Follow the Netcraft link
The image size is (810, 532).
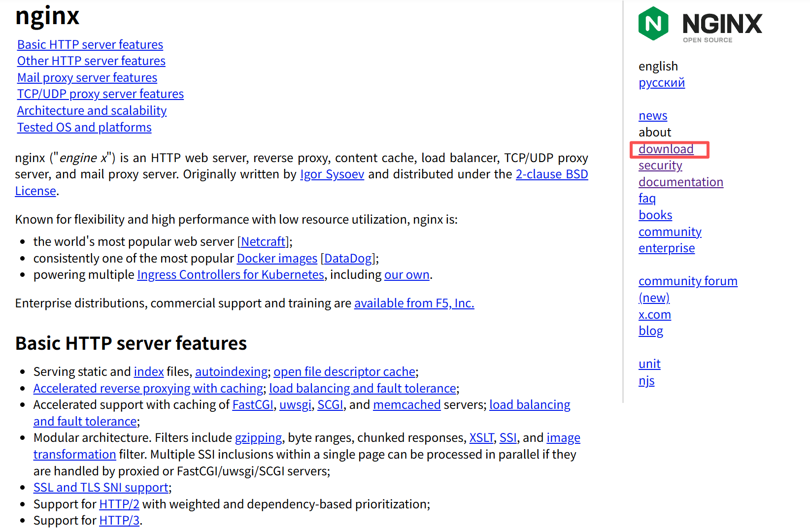[263, 241]
